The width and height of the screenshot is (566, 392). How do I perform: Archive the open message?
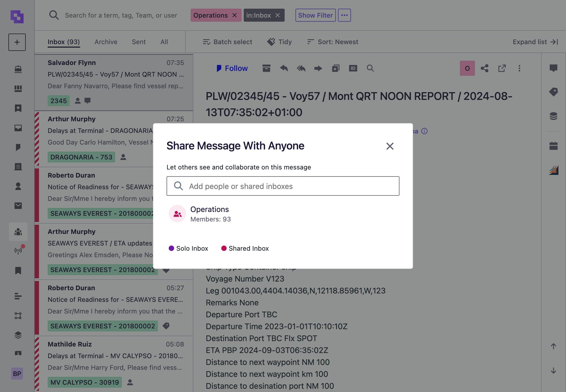tap(266, 68)
